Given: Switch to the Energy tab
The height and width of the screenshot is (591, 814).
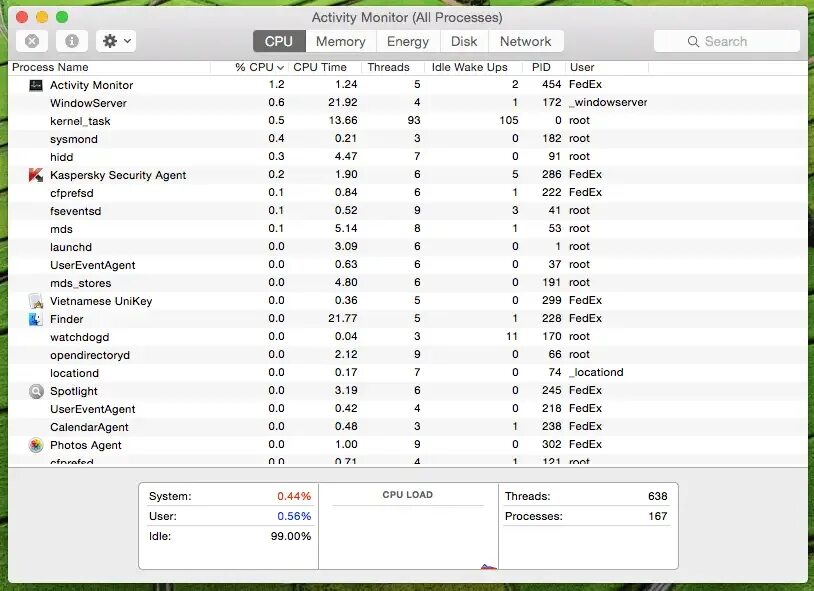Looking at the screenshot, I should pos(408,41).
